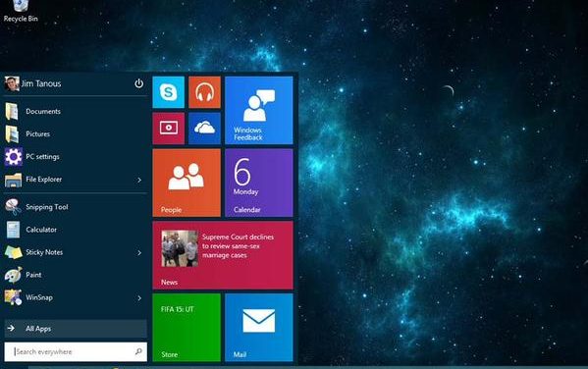
Task: Open the Music headphones tile
Action: 204,92
